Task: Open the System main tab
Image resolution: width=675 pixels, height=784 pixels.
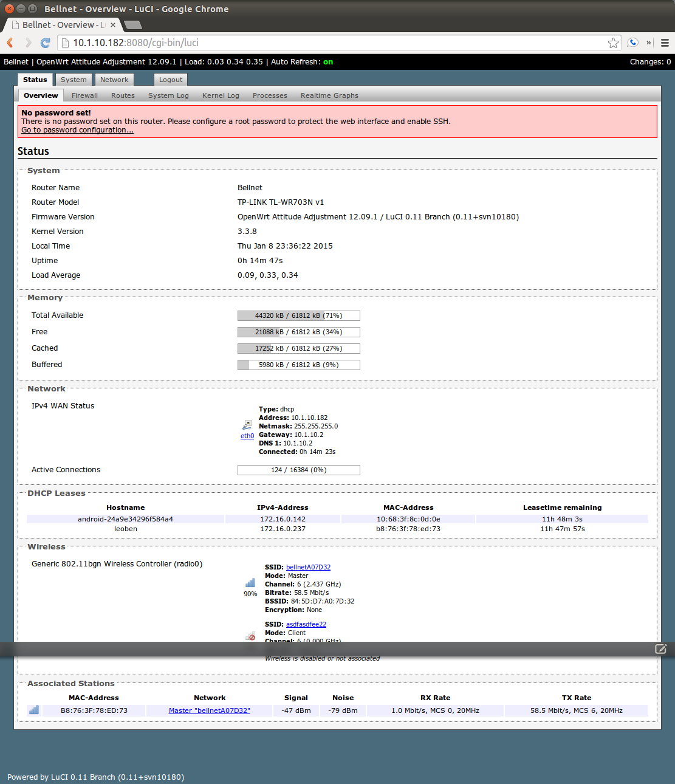Action: click(74, 80)
